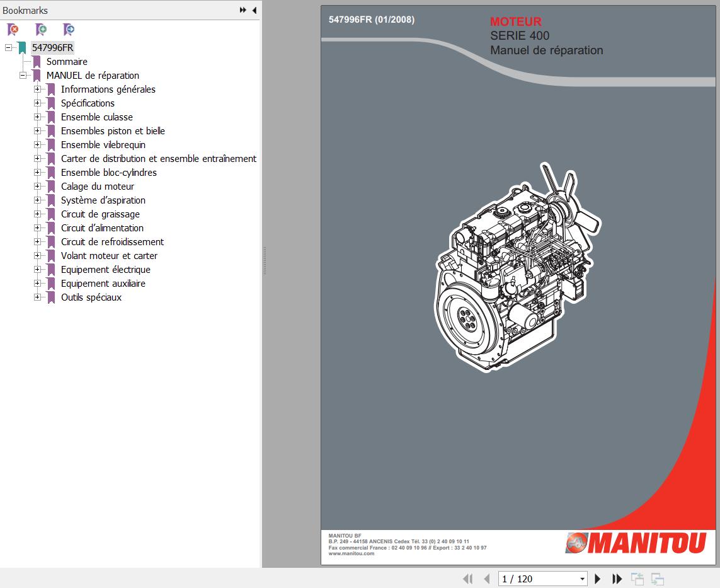The image size is (720, 588).
Task: Click the bookmark properties arrow icon
Action: point(69,30)
